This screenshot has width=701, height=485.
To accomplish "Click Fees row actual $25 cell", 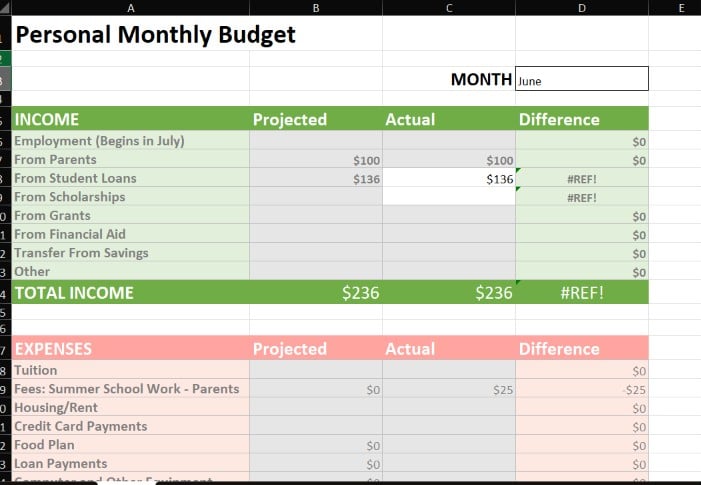I will tap(449, 389).
